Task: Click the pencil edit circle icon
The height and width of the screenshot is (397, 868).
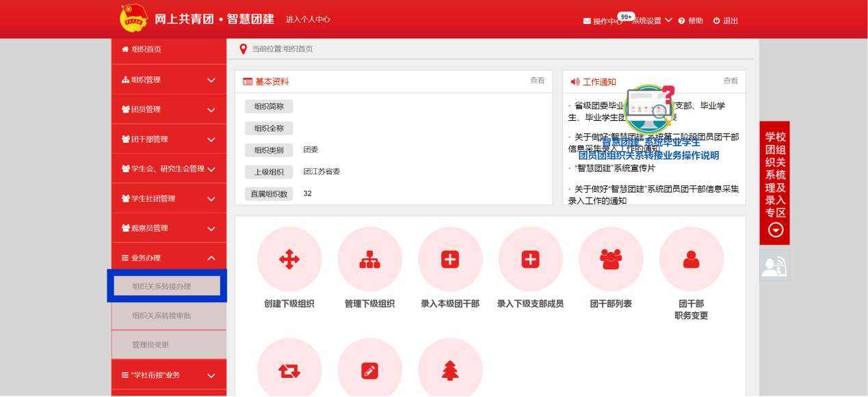Action: point(369,370)
